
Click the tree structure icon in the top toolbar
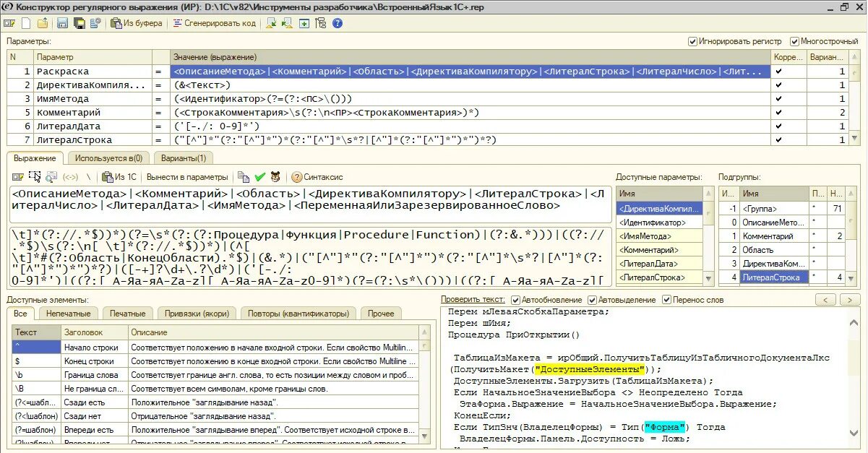[x=321, y=23]
